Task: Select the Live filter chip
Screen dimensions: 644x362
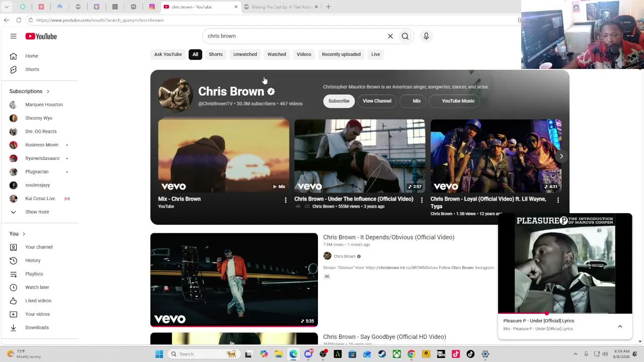Action: pos(376,54)
